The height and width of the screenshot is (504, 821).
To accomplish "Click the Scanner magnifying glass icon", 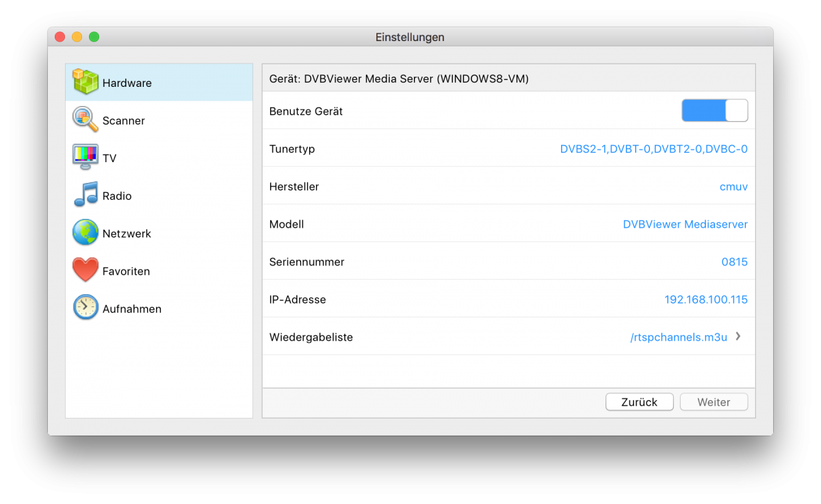I will [86, 120].
